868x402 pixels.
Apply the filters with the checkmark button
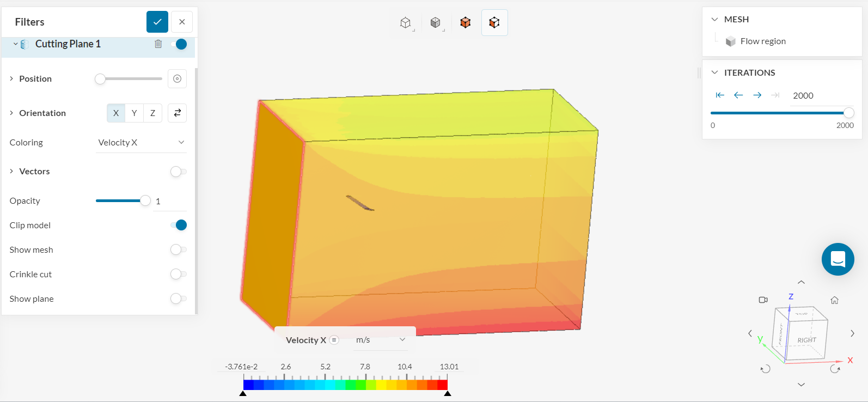tap(157, 22)
